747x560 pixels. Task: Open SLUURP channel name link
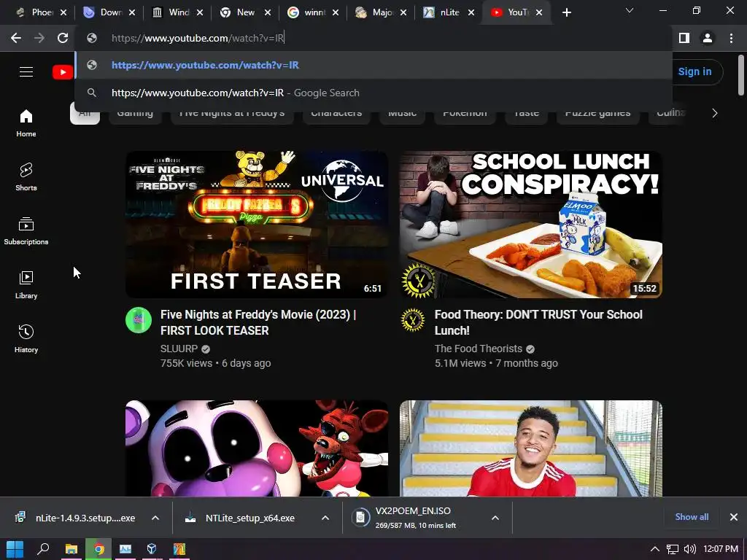[x=179, y=349]
